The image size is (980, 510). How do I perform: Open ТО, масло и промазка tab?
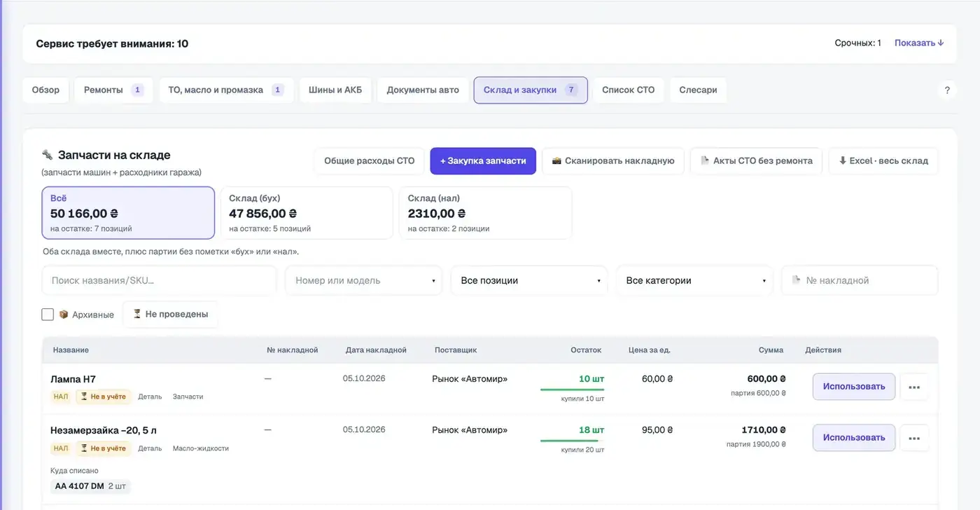tap(226, 90)
